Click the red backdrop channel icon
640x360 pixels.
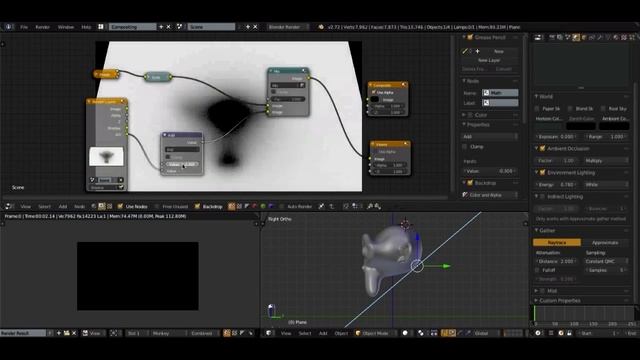pos(255,207)
